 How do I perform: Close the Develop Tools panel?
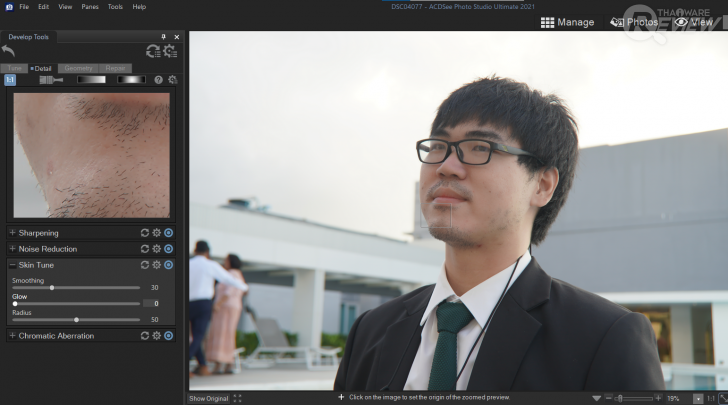(177, 37)
